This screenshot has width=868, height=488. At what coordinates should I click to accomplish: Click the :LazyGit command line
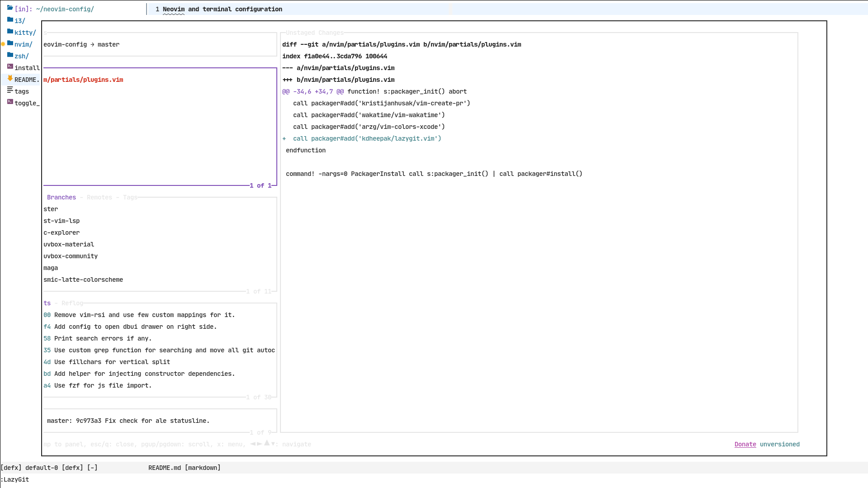pos(14,479)
